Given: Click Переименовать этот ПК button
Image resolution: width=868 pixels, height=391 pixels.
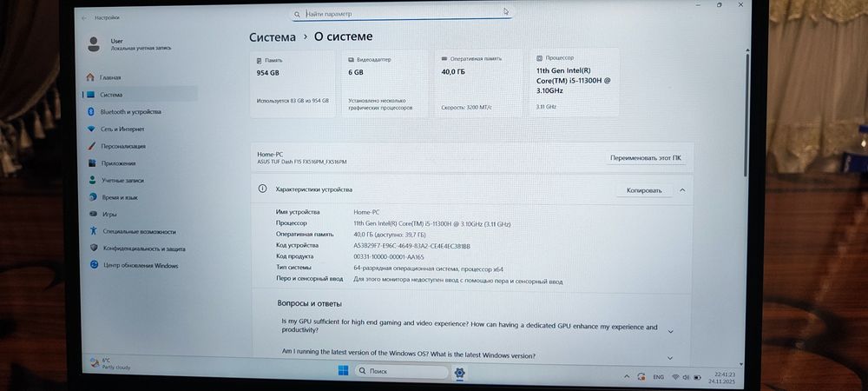Looking at the screenshot, I should (x=646, y=158).
